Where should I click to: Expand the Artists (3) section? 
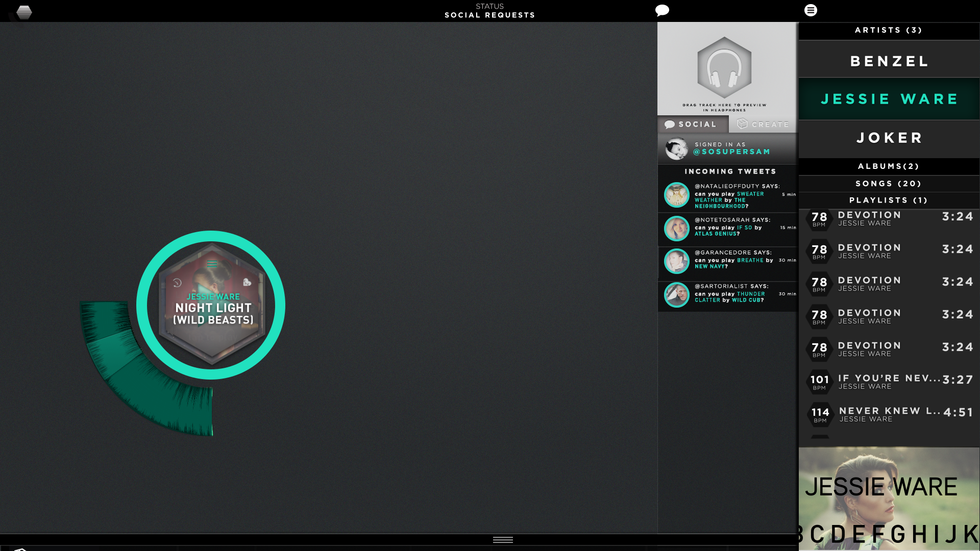(889, 31)
